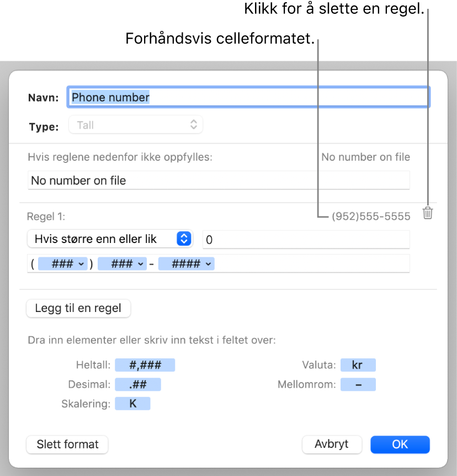The width and height of the screenshot is (457, 476).
Task: Select the Heltall #,### token
Action: pos(145,365)
